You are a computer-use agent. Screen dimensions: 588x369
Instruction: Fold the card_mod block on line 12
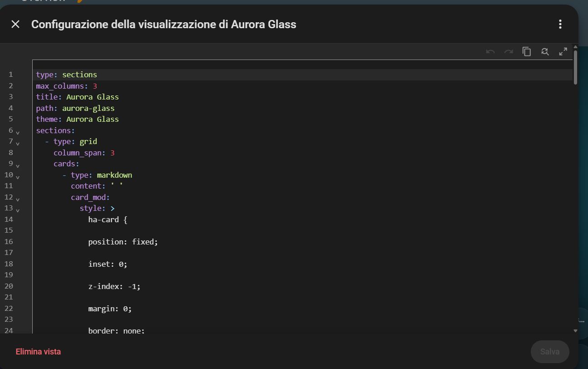pyautogui.click(x=18, y=199)
